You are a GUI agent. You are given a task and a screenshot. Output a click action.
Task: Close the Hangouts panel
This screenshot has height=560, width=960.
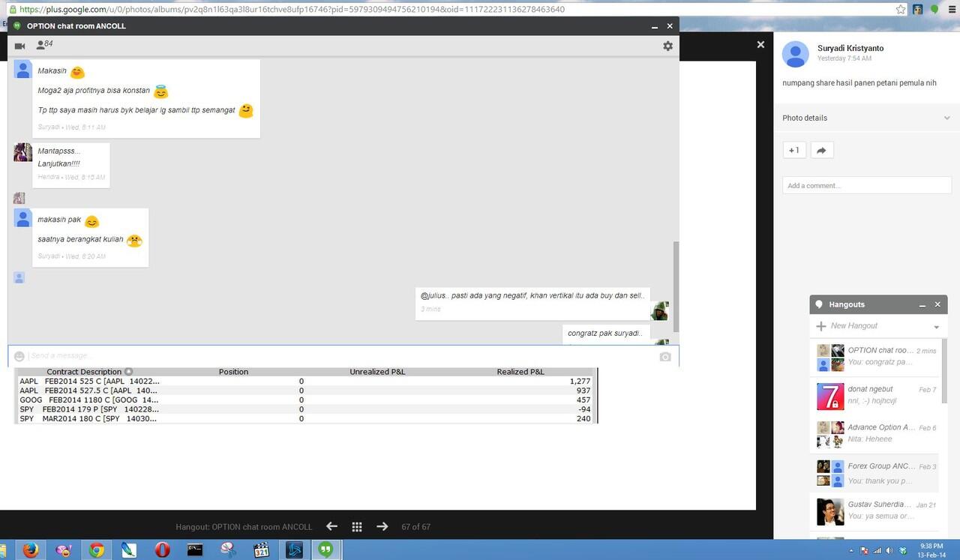tap(937, 304)
